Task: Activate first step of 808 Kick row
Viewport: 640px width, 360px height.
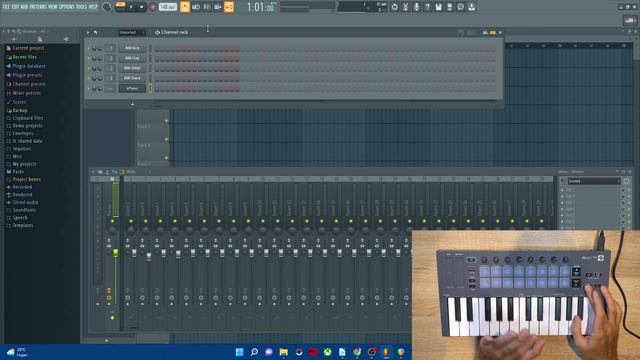Action: 157,49
